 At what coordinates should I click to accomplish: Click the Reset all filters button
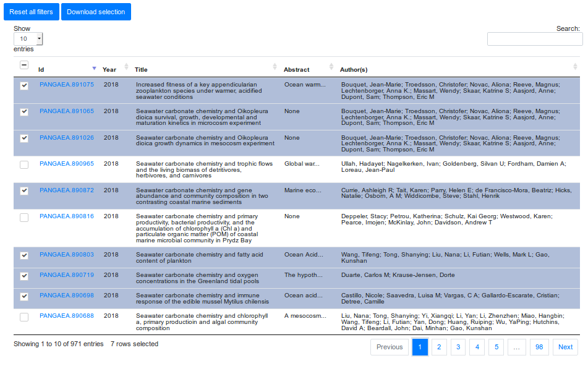click(x=31, y=12)
